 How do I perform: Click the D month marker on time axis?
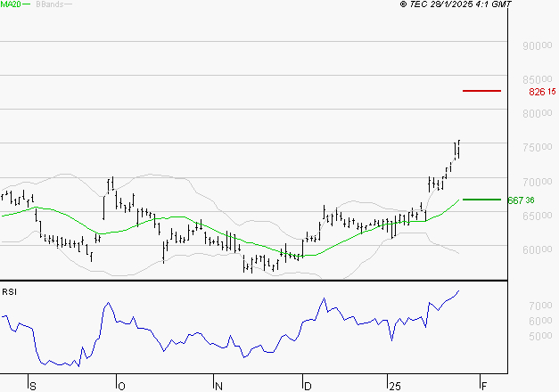pos(308,387)
